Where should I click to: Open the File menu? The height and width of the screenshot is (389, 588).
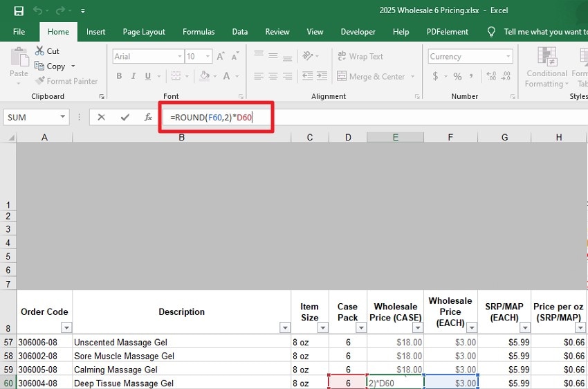19,32
